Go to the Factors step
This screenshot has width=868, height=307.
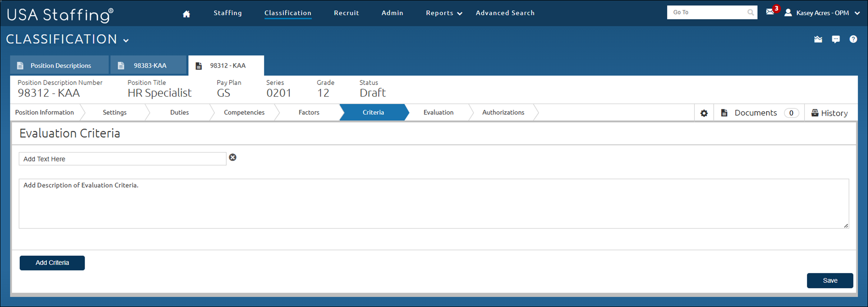309,112
